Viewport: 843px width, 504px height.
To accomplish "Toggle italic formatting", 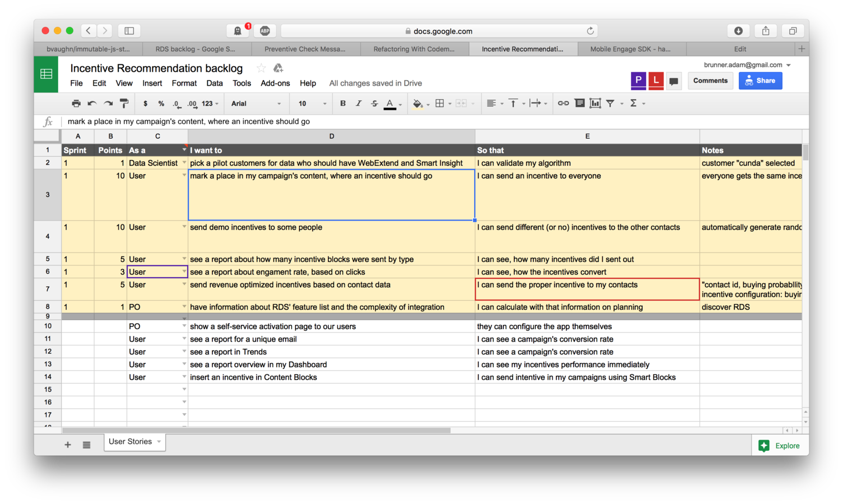I will click(359, 104).
